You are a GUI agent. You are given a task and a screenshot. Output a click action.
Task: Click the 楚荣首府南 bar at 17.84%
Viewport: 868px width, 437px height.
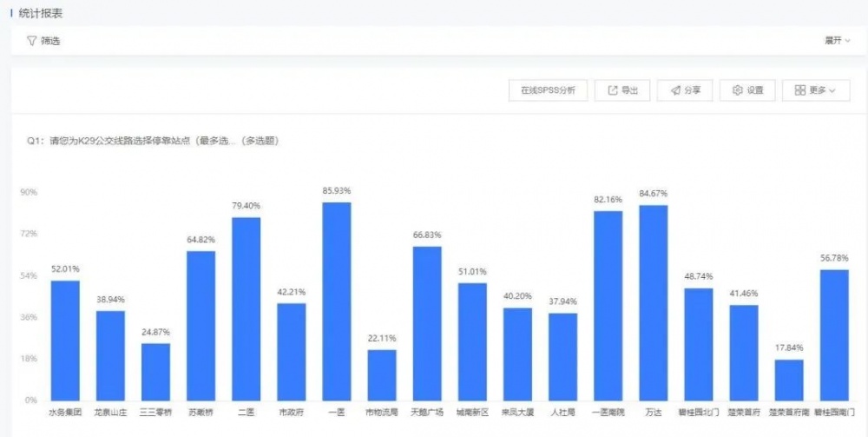[x=789, y=380]
